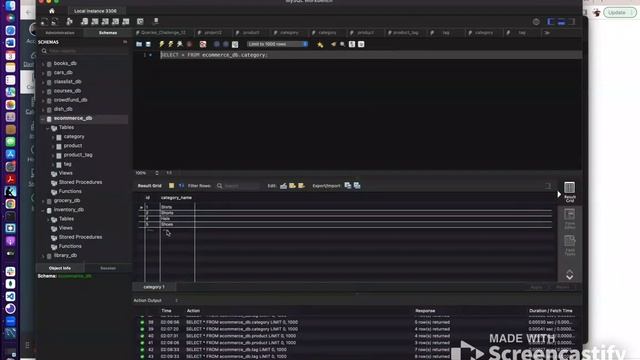
Task: Open script file in query editor
Action: (139, 44)
